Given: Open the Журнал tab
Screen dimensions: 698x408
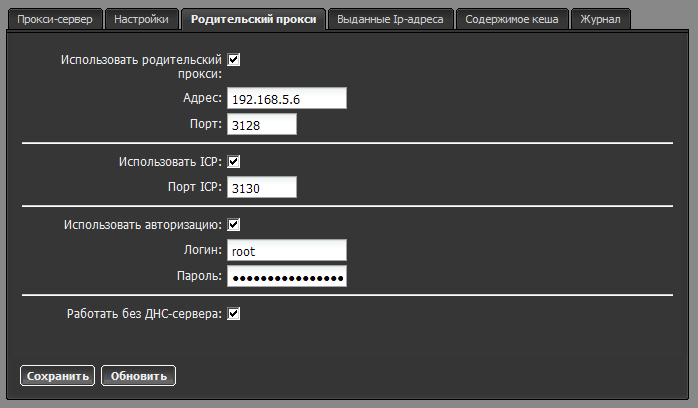Looking at the screenshot, I should [600, 19].
